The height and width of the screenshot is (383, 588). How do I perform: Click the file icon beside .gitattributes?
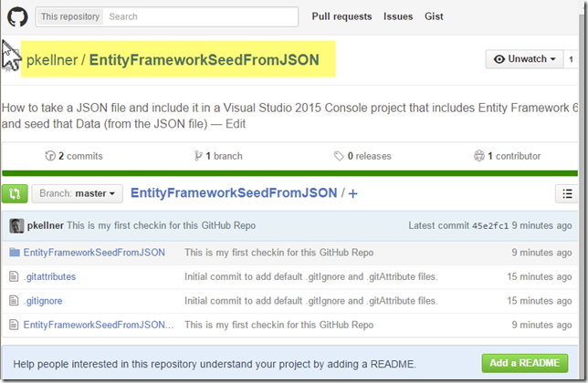click(14, 276)
